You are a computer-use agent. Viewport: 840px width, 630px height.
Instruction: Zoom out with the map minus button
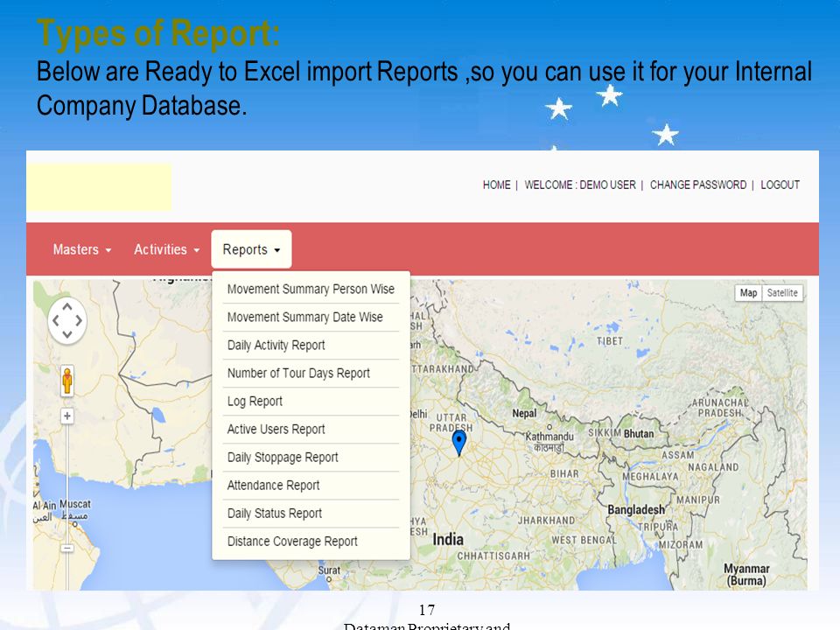coord(67,548)
